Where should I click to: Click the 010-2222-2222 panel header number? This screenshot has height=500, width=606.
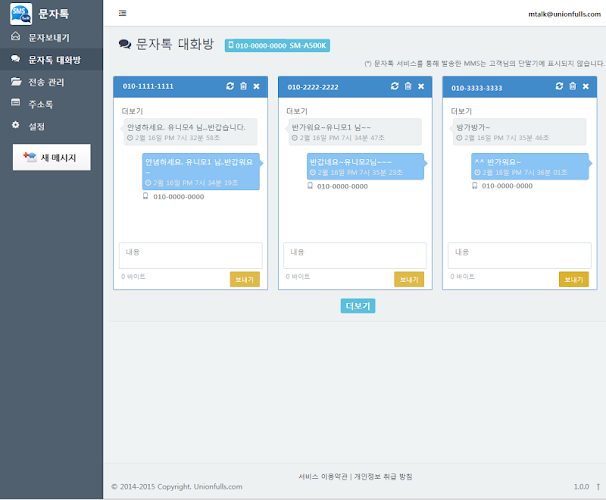pyautogui.click(x=313, y=87)
